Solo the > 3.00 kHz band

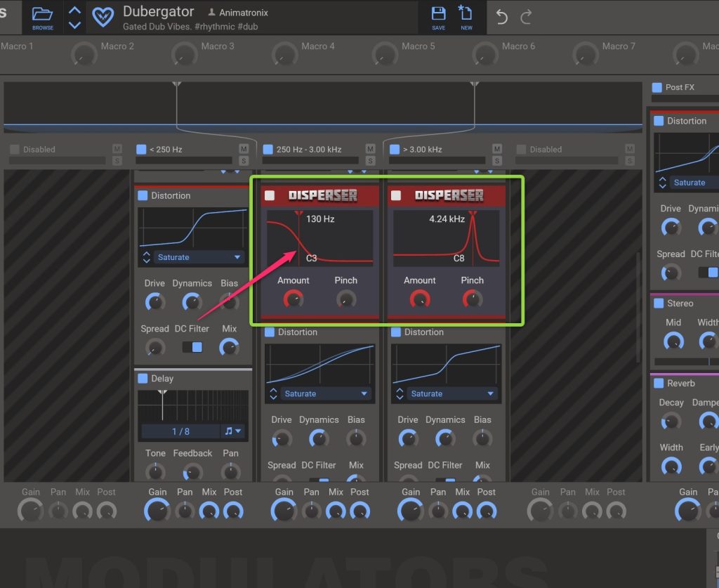497,161
